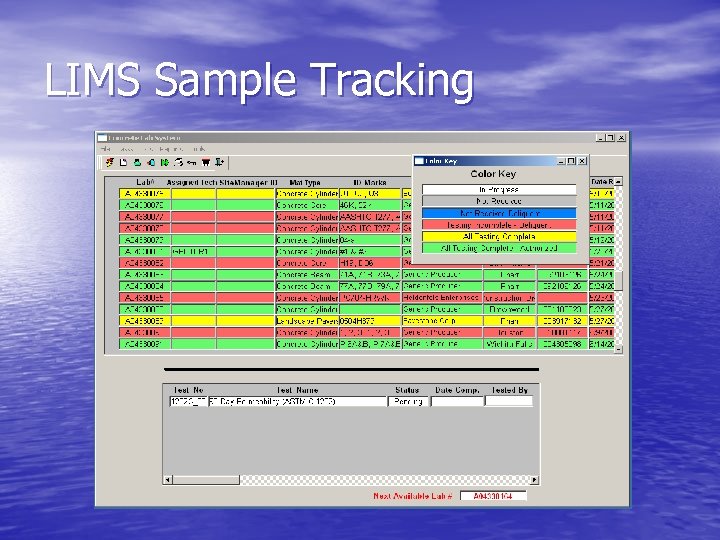The image size is (720, 540).
Task: Click test grid horizontal scrollbar right arrow
Action: (534, 480)
